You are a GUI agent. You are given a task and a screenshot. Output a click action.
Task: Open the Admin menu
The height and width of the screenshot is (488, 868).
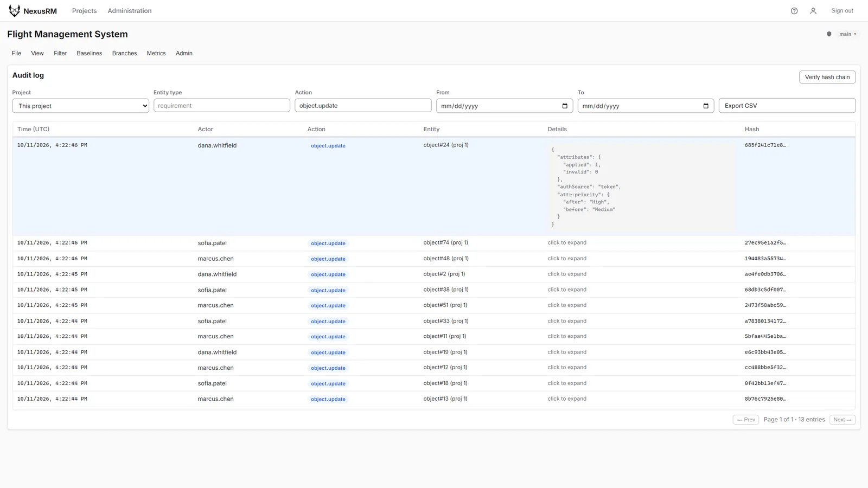point(184,53)
